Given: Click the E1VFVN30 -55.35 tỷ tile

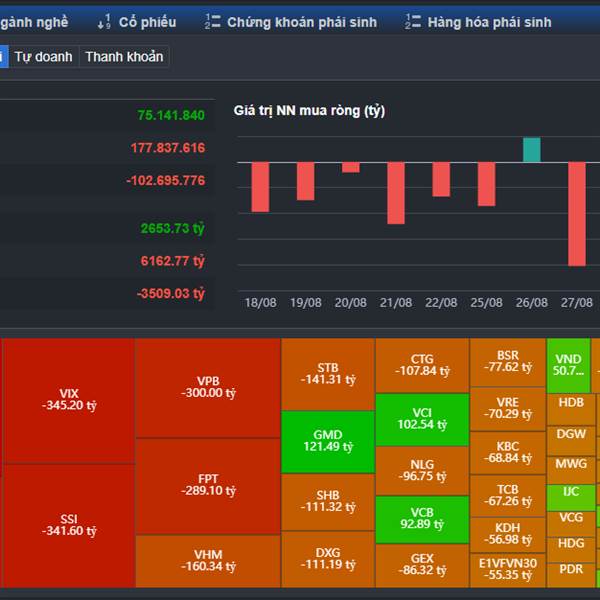Looking at the screenshot, I should [x=508, y=570].
